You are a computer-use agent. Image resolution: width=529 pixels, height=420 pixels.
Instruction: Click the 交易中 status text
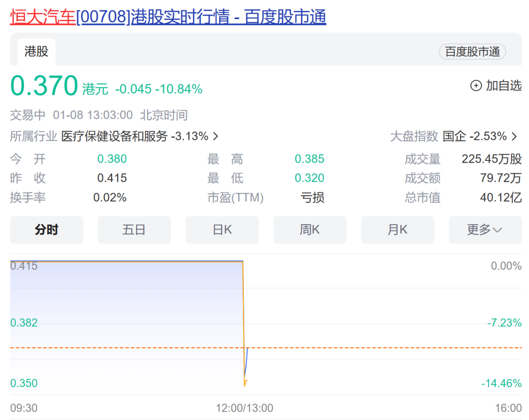click(x=27, y=116)
